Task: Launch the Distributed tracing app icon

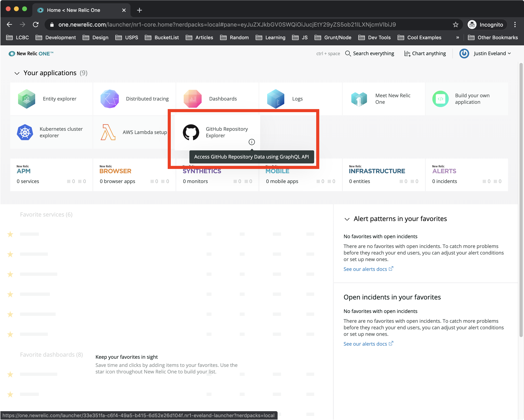Action: pyautogui.click(x=110, y=99)
